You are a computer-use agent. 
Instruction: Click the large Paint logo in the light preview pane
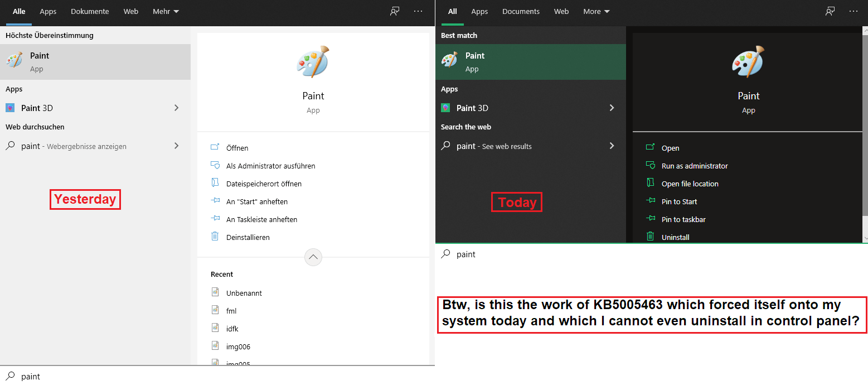tap(313, 61)
